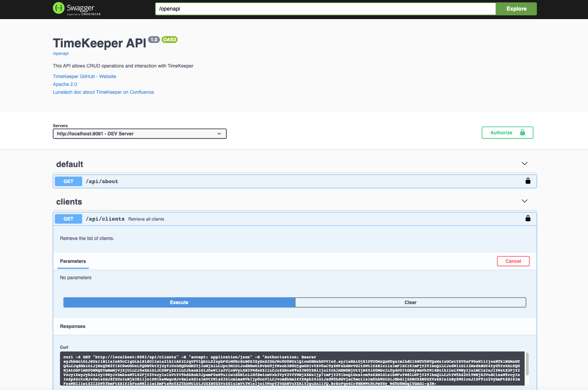Viewport: 588px width, 390px height.
Task: Click the 'No parameters' text
Action: tap(76, 277)
